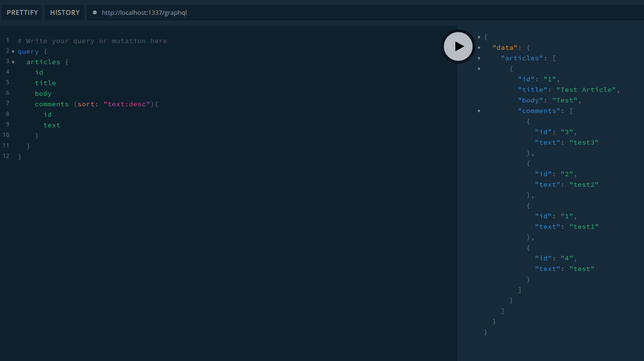Run the query with the play button
The image size is (644, 361).
pos(458,46)
